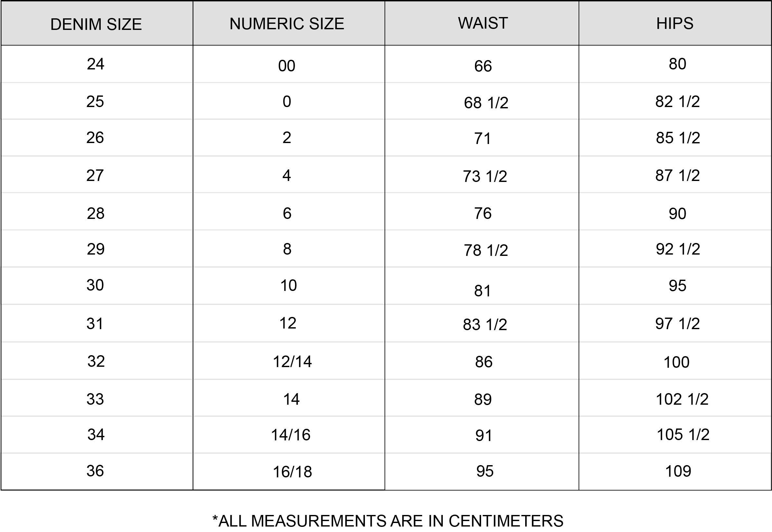Click the DENIM SIZE column header
This screenshot has width=772, height=532.
click(96, 24)
